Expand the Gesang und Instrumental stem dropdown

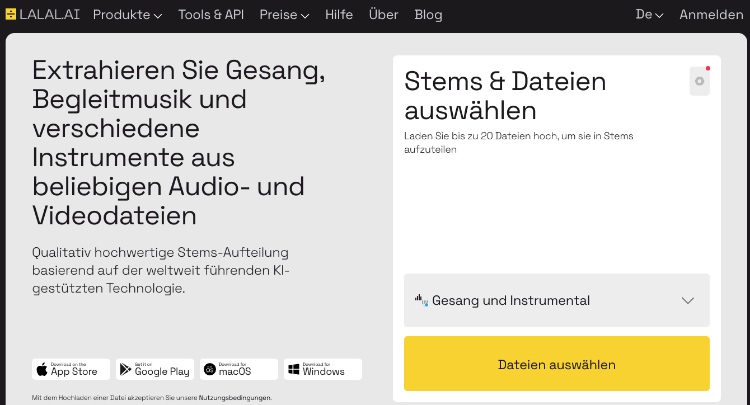pyautogui.click(x=557, y=300)
